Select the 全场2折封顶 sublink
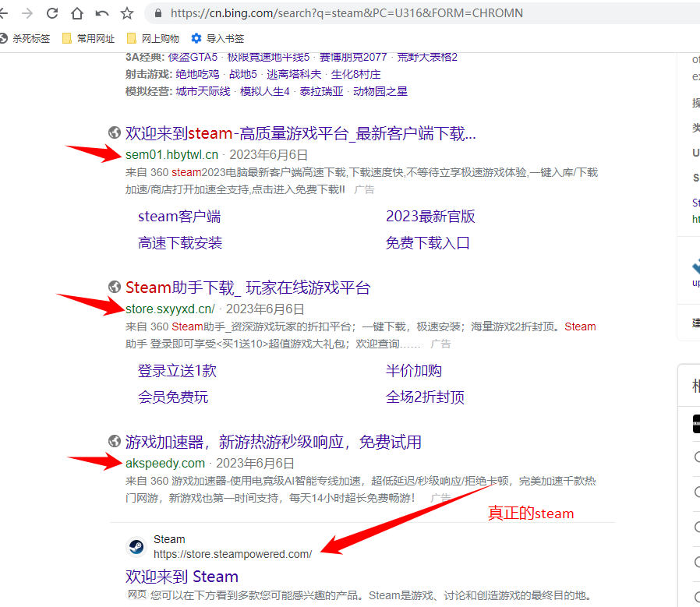Viewport: 700px width, 607px height. (425, 397)
